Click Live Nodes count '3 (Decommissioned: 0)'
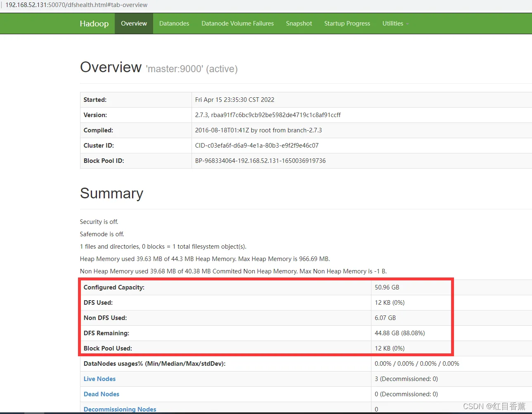Screen dimensions: 532x414 tap(406, 379)
